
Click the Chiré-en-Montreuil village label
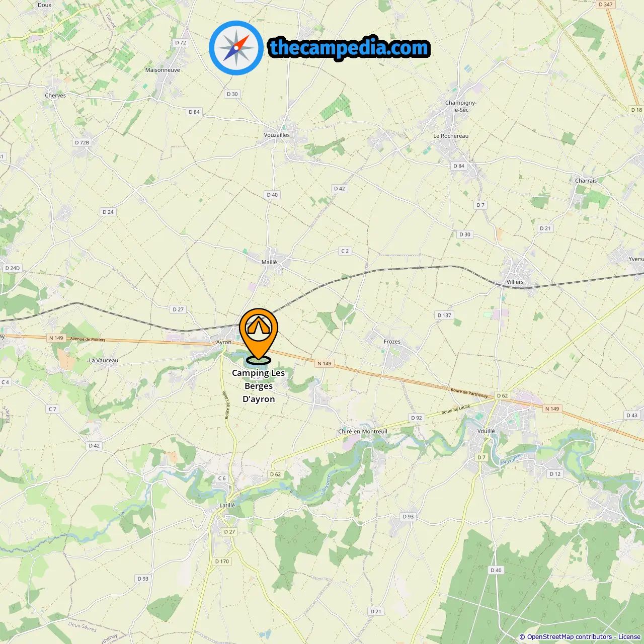coord(363,432)
